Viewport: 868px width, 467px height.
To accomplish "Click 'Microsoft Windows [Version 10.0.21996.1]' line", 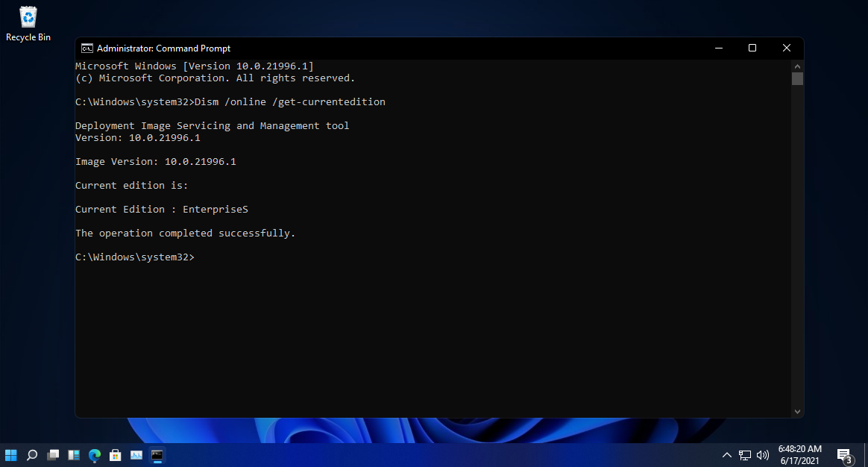I will coord(195,66).
